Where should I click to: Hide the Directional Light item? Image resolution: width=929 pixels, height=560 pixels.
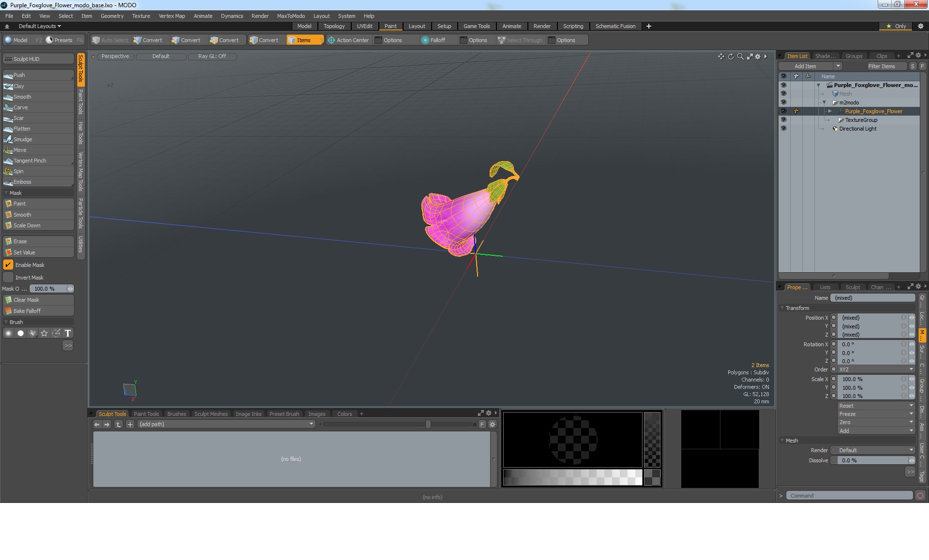pos(783,129)
